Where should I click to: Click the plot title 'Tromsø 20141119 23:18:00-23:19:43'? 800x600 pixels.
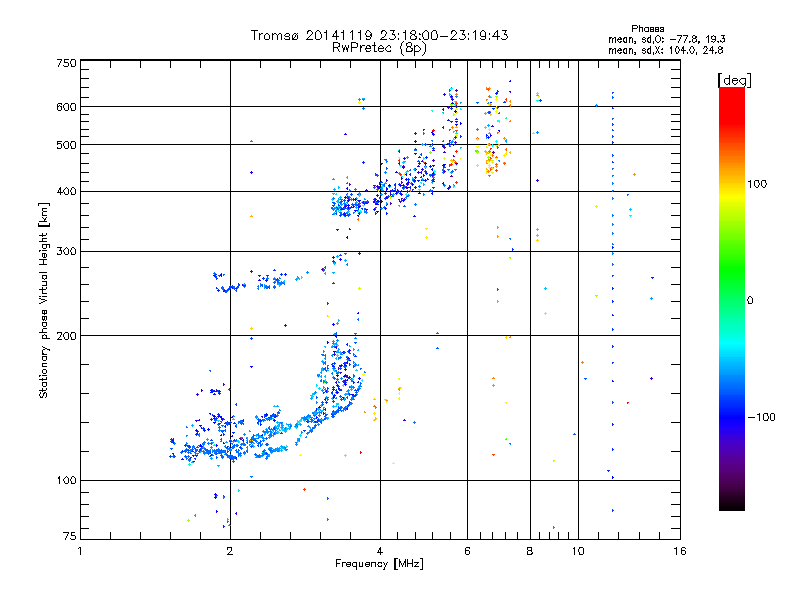[379, 35]
